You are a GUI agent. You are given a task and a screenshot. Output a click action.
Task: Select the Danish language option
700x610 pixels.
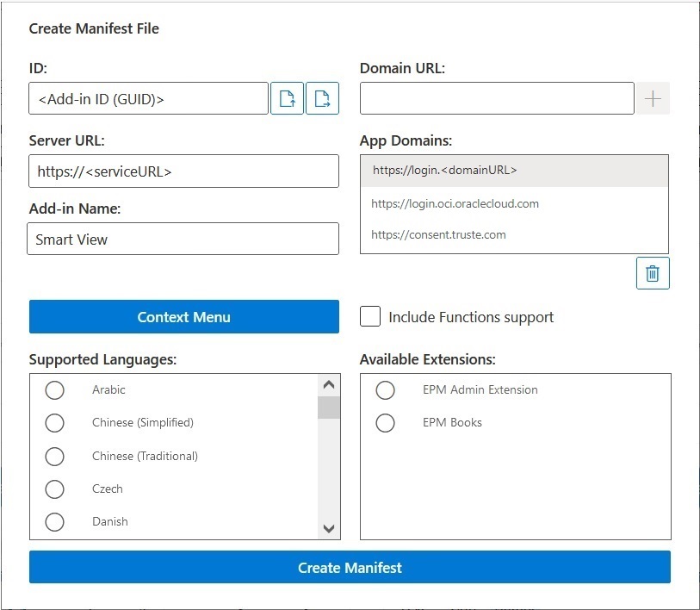point(54,522)
